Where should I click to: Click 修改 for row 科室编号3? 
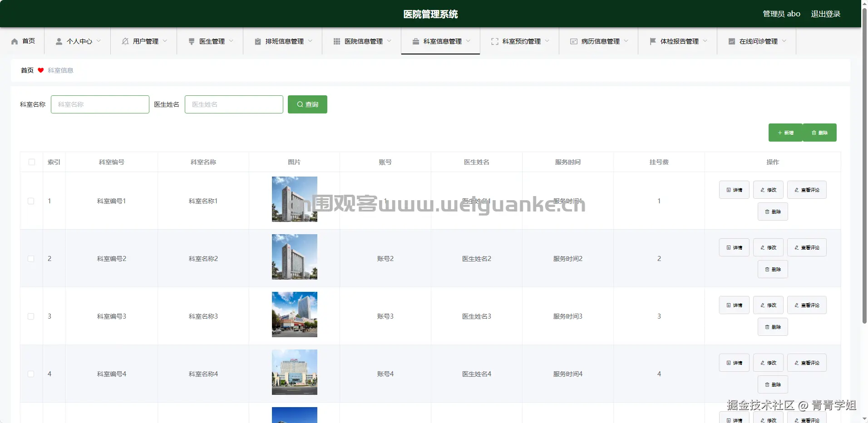pyautogui.click(x=768, y=305)
